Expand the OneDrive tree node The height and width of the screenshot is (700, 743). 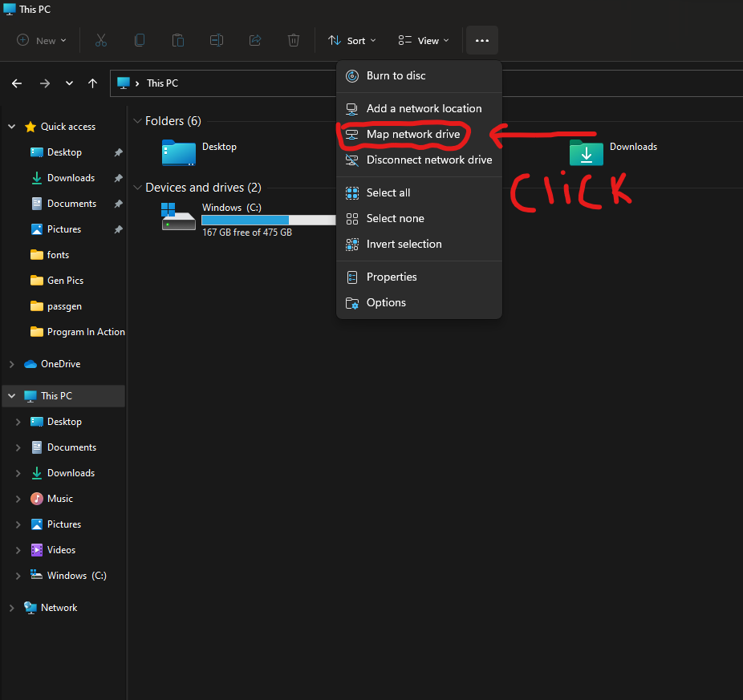click(x=12, y=364)
